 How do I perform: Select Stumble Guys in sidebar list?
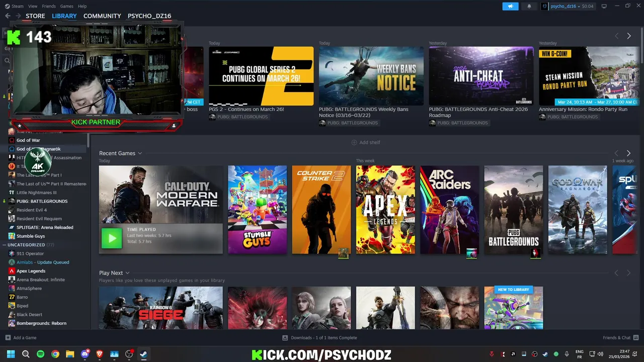coord(31,236)
